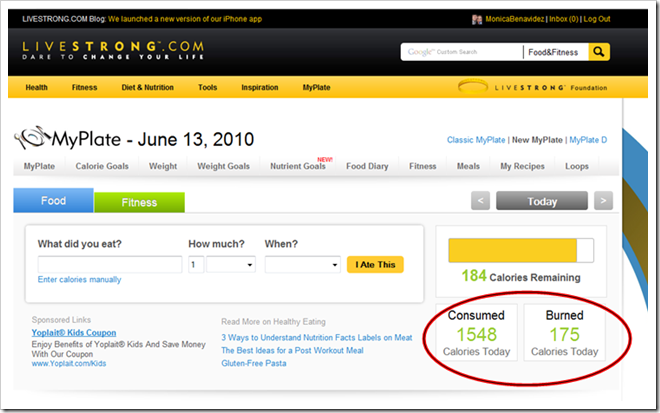
Task: Open the MyPlate sub-navigation tab
Action: point(39,166)
